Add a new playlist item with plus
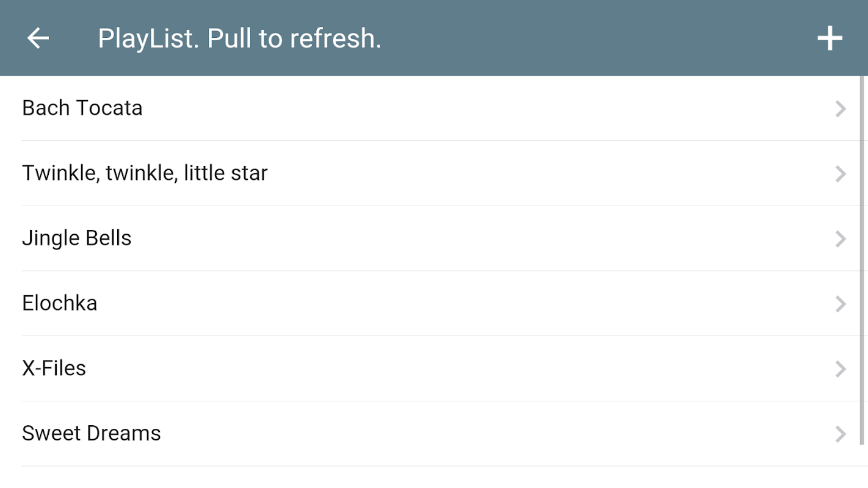The height and width of the screenshot is (488, 868). click(830, 38)
